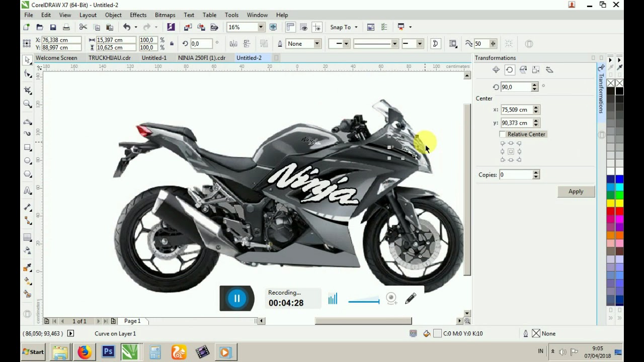The image size is (644, 362).
Task: Click the rotation angle field showing 90,0
Action: click(516, 87)
